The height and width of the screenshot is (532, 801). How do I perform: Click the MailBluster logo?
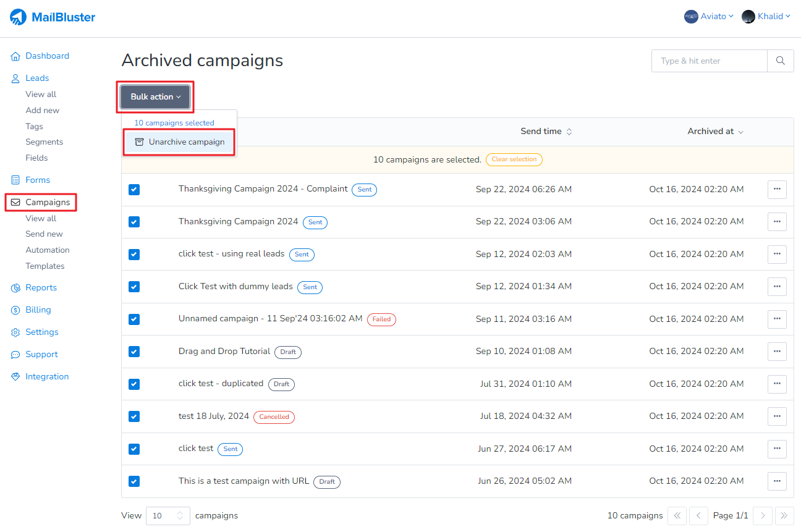tap(53, 17)
